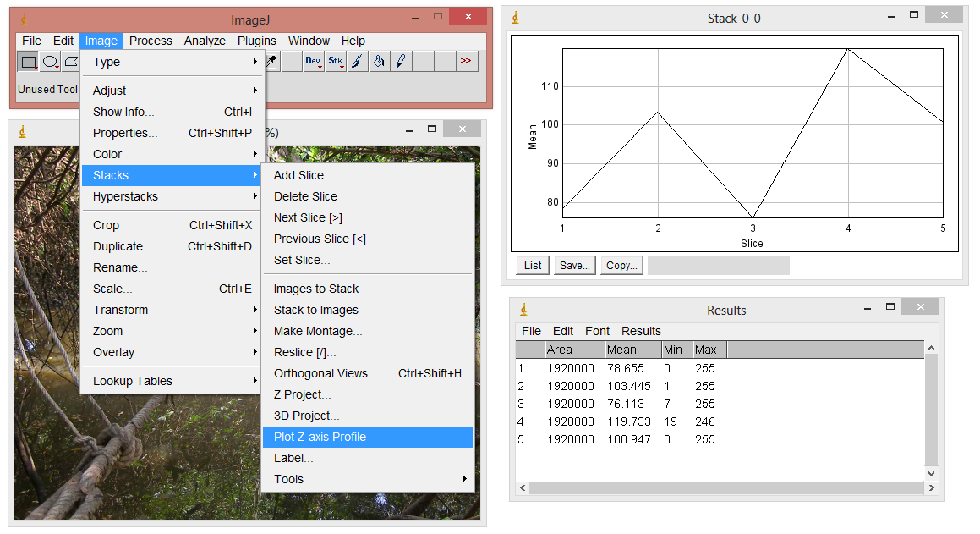Image resolution: width=980 pixels, height=534 pixels.
Task: Open the Dev toolset icon
Action: [x=313, y=61]
